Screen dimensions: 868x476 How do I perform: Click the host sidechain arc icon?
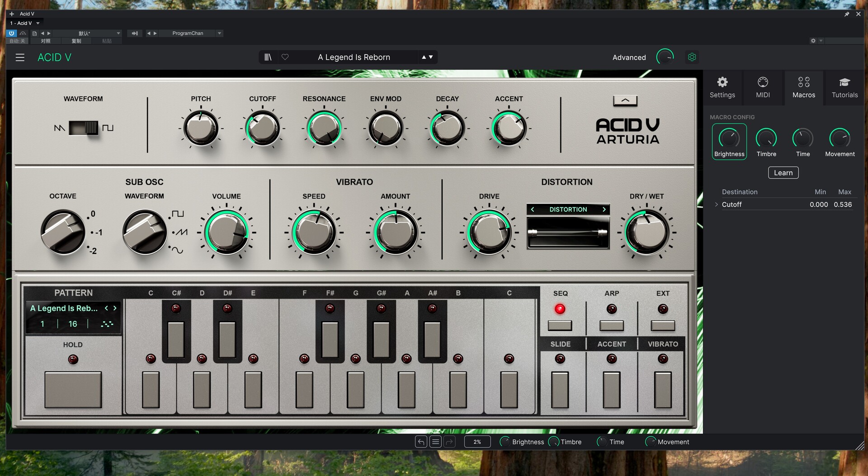click(23, 33)
